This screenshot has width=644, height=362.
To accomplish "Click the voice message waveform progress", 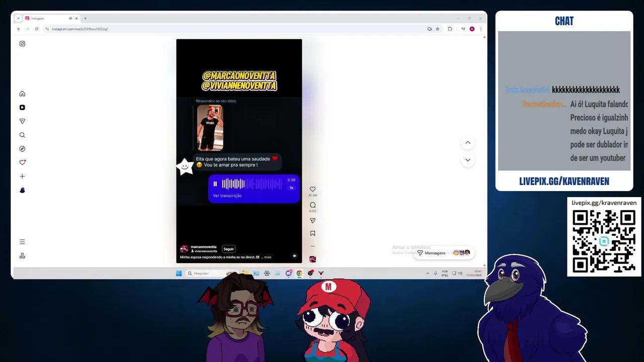I will [253, 184].
